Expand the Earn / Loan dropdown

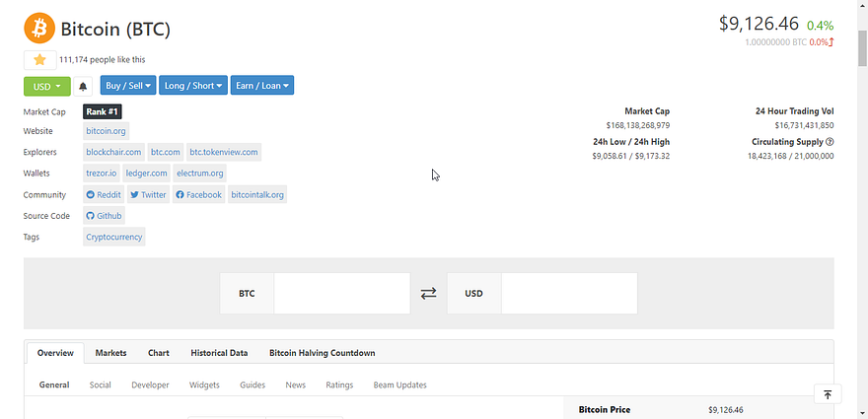click(x=262, y=85)
